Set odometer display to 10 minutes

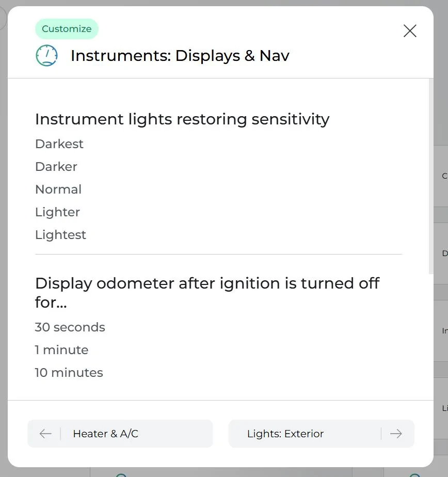point(69,373)
